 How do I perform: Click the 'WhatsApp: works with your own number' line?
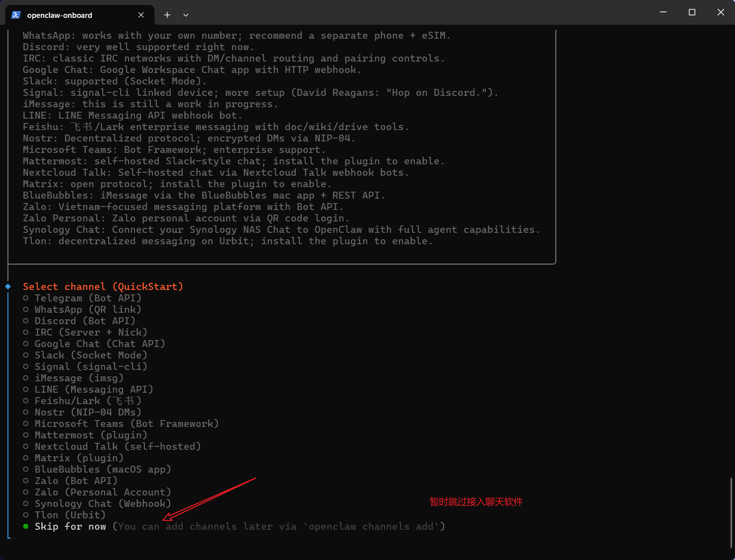[237, 35]
